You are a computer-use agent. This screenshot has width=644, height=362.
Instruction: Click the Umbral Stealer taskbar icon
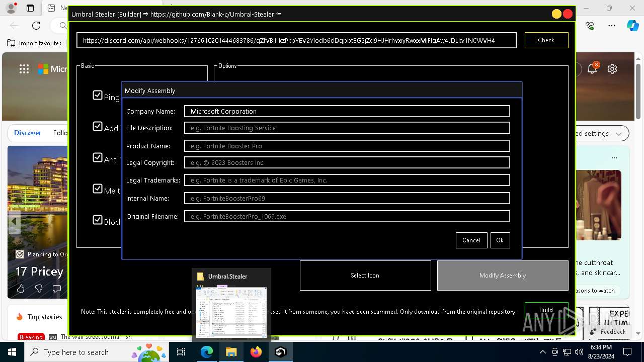pyautogui.click(x=281, y=352)
